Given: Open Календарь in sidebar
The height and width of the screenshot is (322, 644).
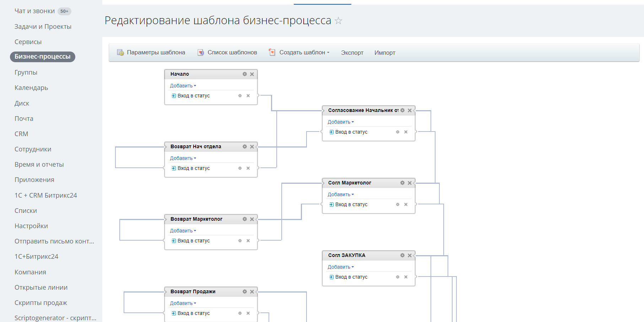Looking at the screenshot, I should tap(31, 87).
